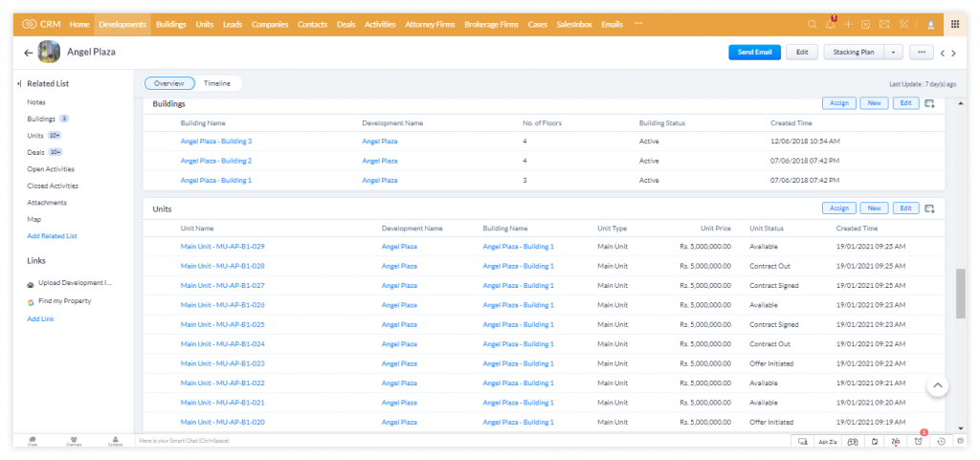This screenshot has width=980, height=460.
Task: Open the setup tools icon
Action: tap(903, 24)
